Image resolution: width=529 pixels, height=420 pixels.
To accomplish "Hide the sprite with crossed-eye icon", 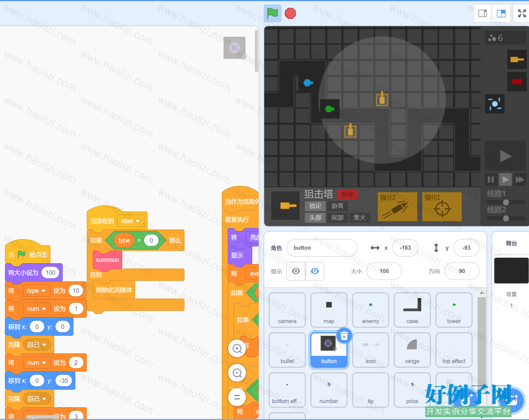I will pos(315,271).
